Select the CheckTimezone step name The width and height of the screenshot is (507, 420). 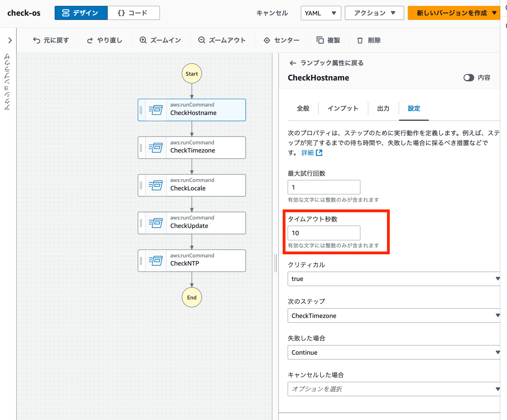pyautogui.click(x=193, y=151)
